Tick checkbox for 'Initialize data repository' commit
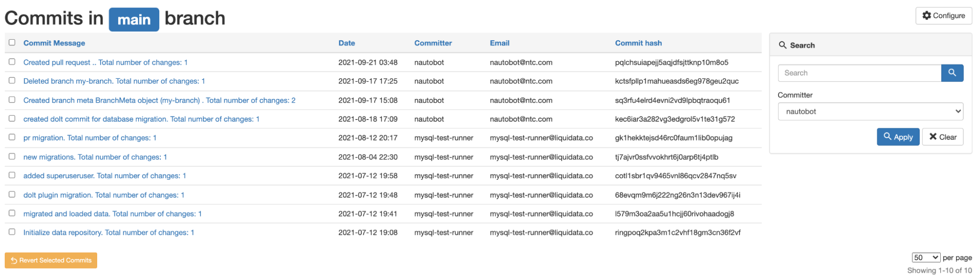 point(12,232)
